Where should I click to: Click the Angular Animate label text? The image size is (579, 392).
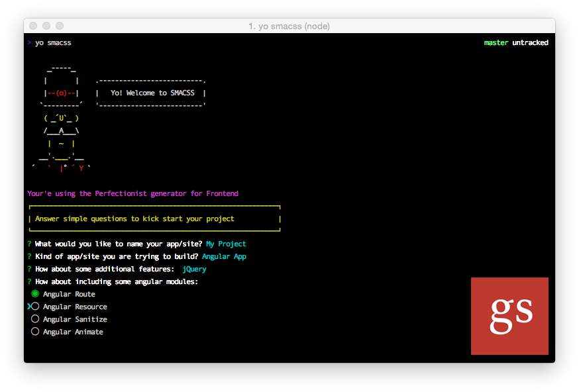click(x=73, y=332)
